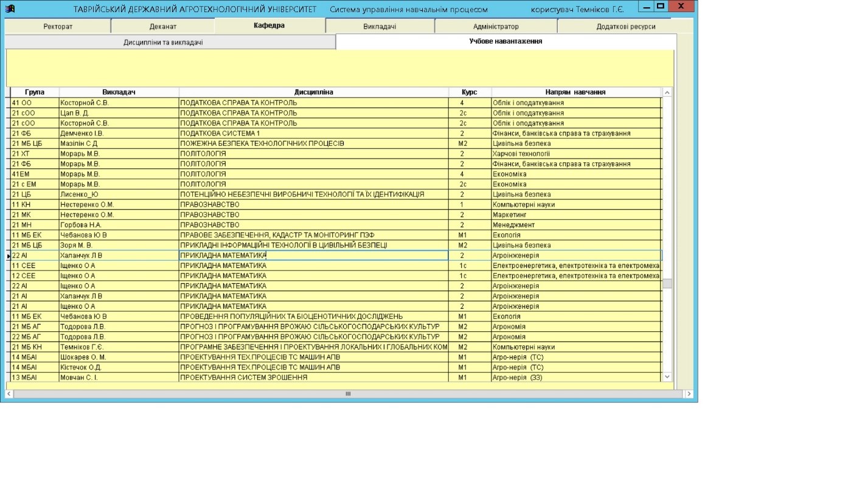Click the horizontal scrollbar right arrow

pyautogui.click(x=689, y=394)
